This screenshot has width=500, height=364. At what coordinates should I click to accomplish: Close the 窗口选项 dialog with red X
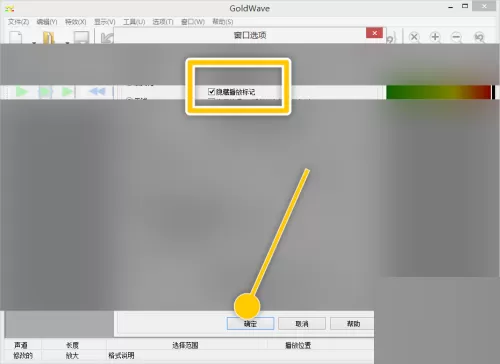(x=374, y=33)
